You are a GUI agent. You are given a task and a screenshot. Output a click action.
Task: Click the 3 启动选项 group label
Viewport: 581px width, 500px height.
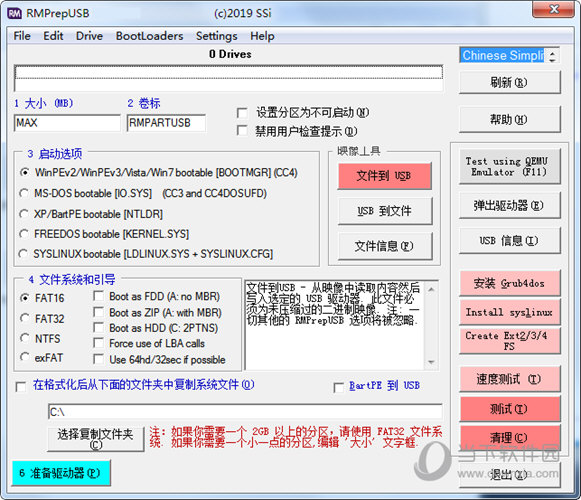tap(55, 153)
